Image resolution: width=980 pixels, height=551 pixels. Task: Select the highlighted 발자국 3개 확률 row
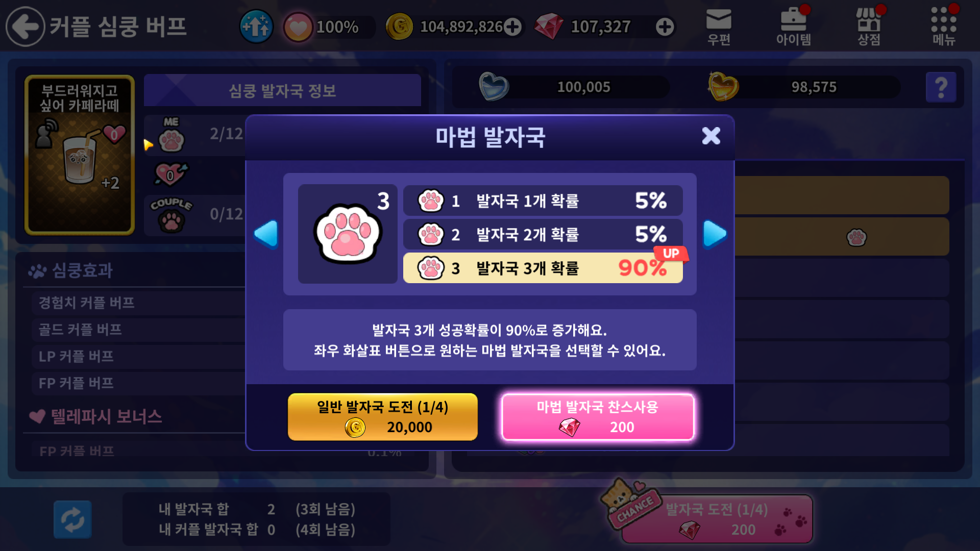tap(543, 268)
